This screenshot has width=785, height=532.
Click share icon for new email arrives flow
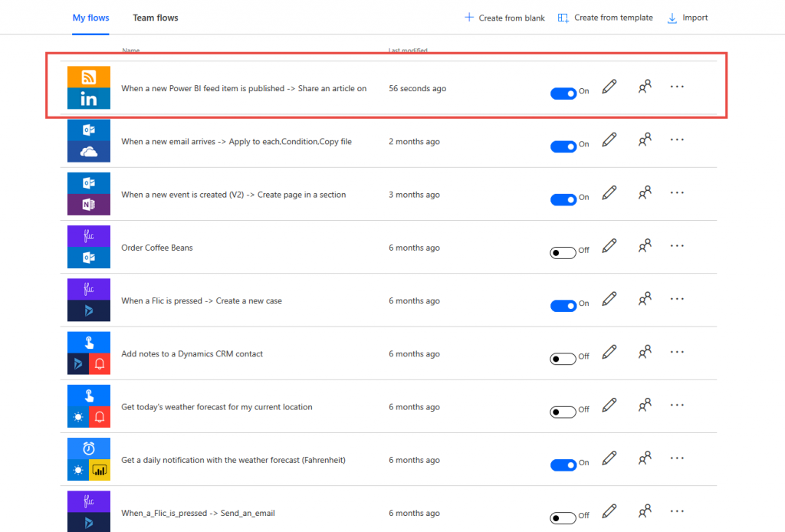[x=645, y=140]
